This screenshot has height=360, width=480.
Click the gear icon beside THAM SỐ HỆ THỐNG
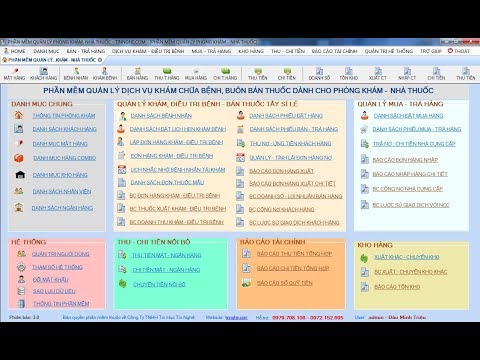click(x=21, y=267)
